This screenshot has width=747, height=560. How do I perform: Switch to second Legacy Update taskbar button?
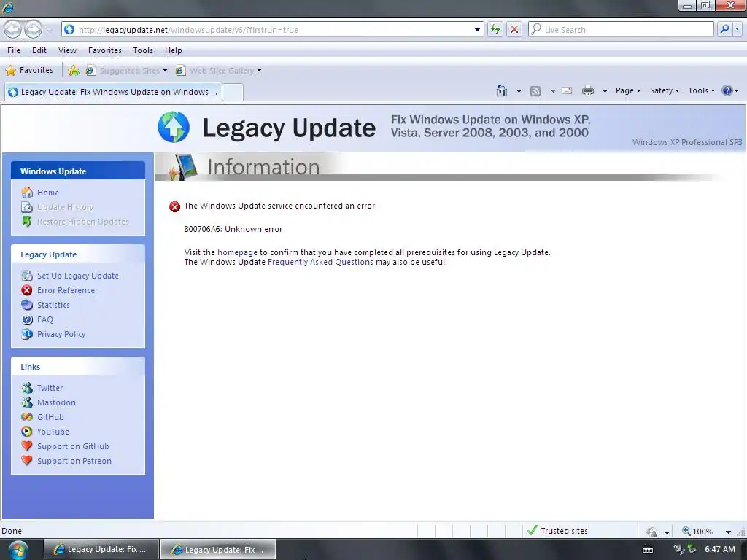(x=218, y=550)
